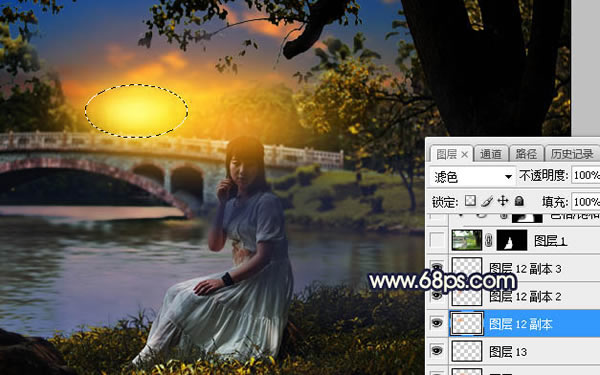
Task: Click the lock all padlock icon
Action: [x=519, y=201]
